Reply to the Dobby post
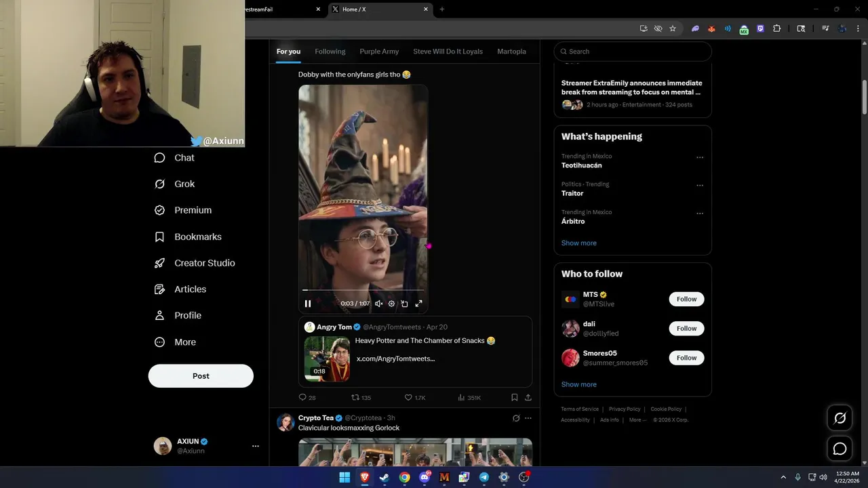 (307, 397)
